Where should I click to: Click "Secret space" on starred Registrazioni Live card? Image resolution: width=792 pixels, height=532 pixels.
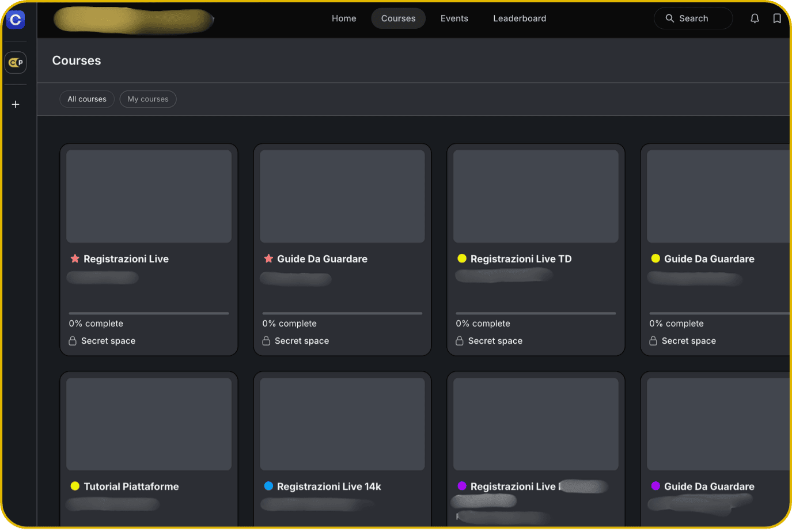[x=108, y=341]
